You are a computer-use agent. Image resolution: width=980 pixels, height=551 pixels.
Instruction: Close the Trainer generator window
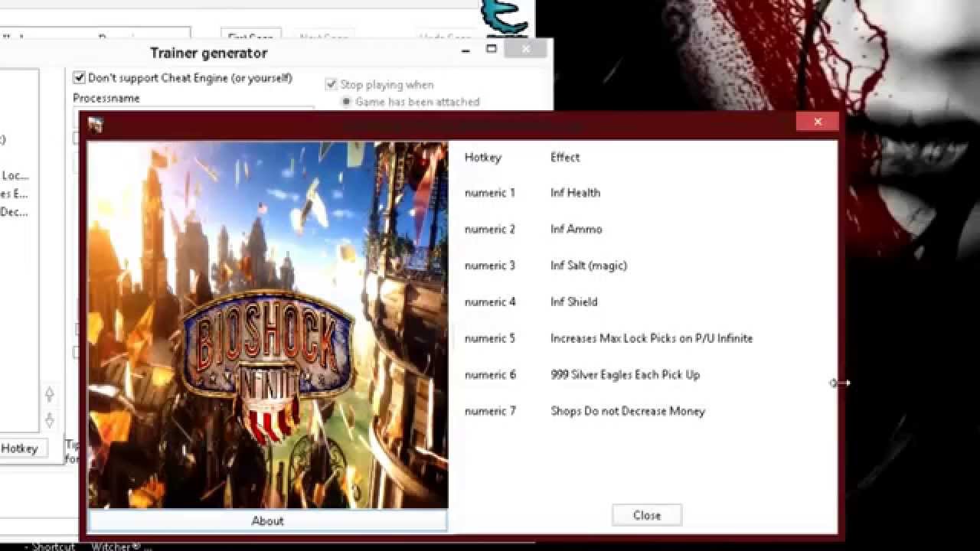526,49
